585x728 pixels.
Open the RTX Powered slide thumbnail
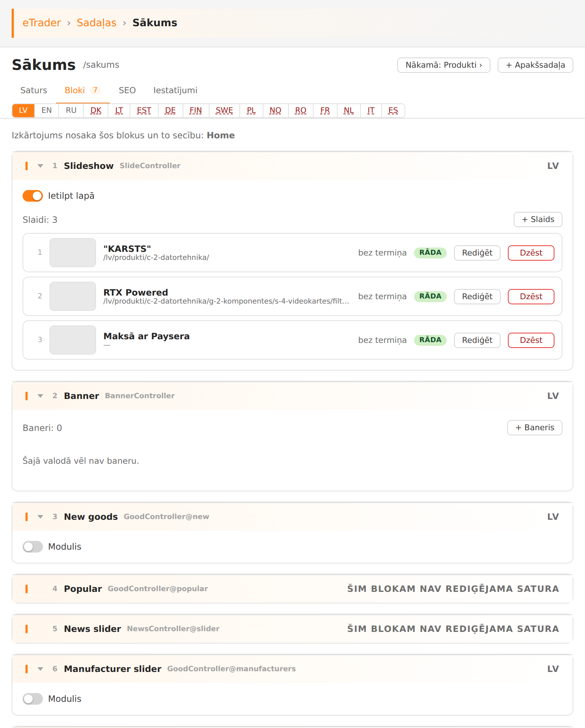coord(73,296)
